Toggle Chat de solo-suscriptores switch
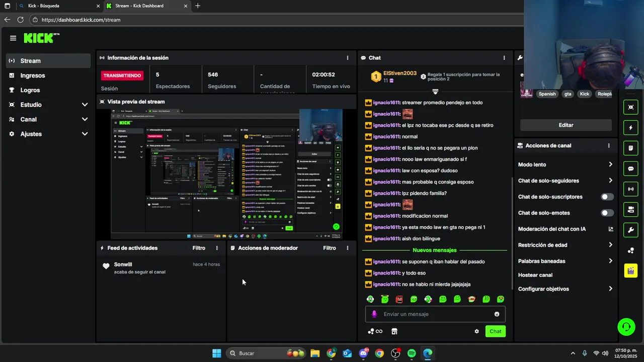The width and height of the screenshot is (644, 362). [607, 197]
